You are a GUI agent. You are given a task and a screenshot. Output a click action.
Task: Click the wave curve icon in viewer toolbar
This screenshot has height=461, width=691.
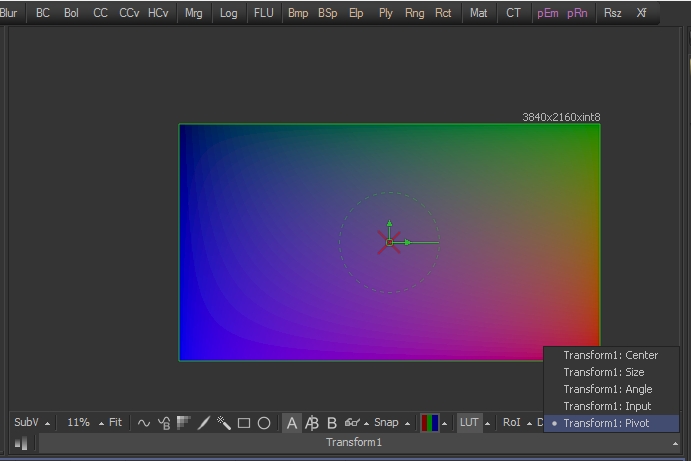[x=144, y=423]
